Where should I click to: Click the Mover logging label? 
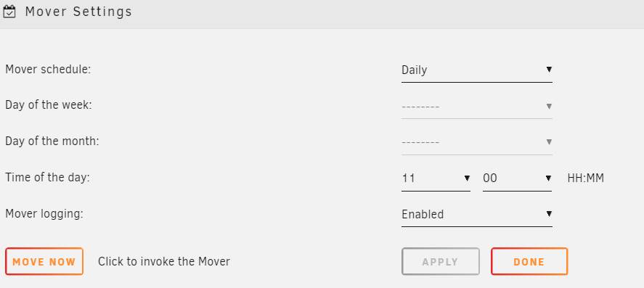click(44, 214)
